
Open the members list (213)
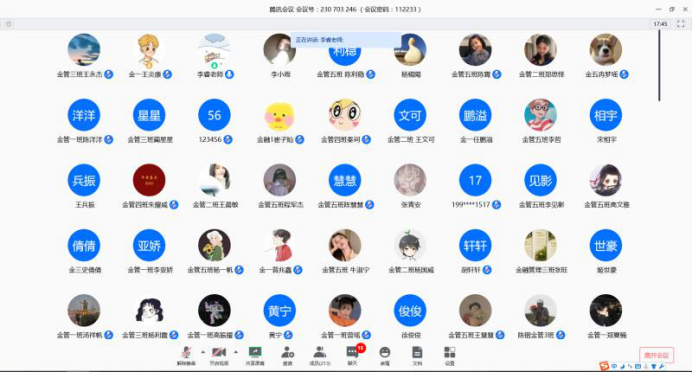(320, 356)
